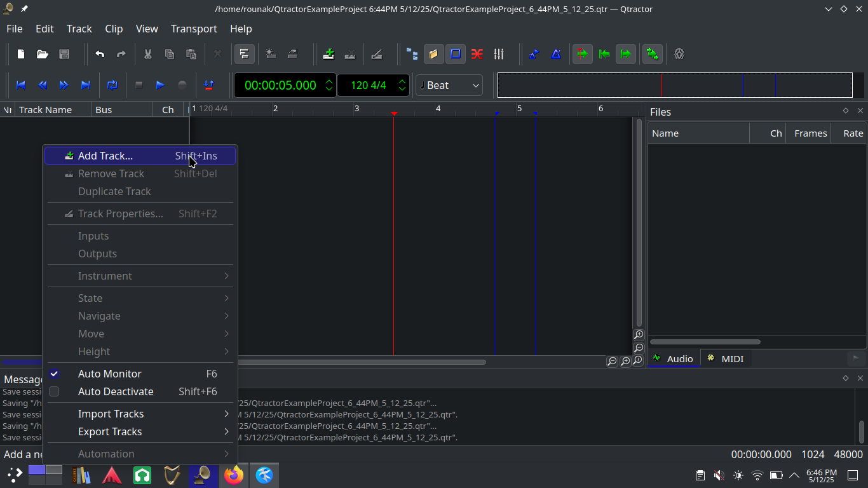
Task: Click the Undo arrow in toolbar
Action: pyautogui.click(x=100, y=54)
